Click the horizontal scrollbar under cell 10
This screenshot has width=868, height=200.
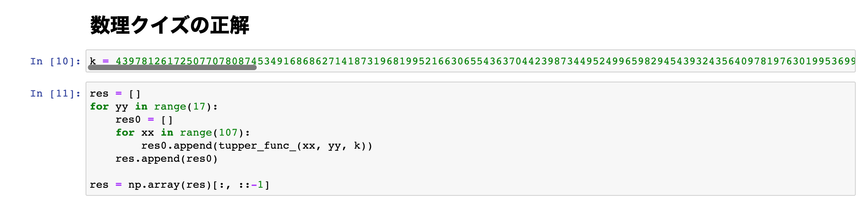pos(172,67)
